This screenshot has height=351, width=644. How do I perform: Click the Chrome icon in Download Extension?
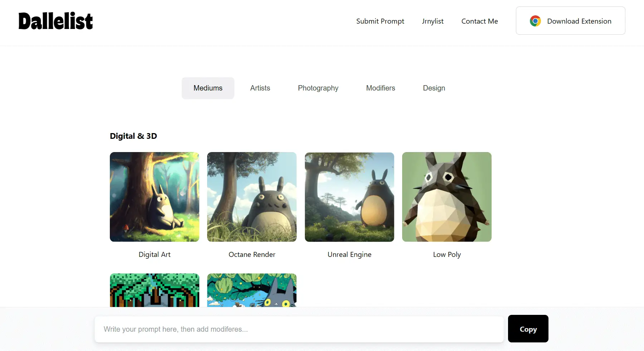pyautogui.click(x=535, y=21)
